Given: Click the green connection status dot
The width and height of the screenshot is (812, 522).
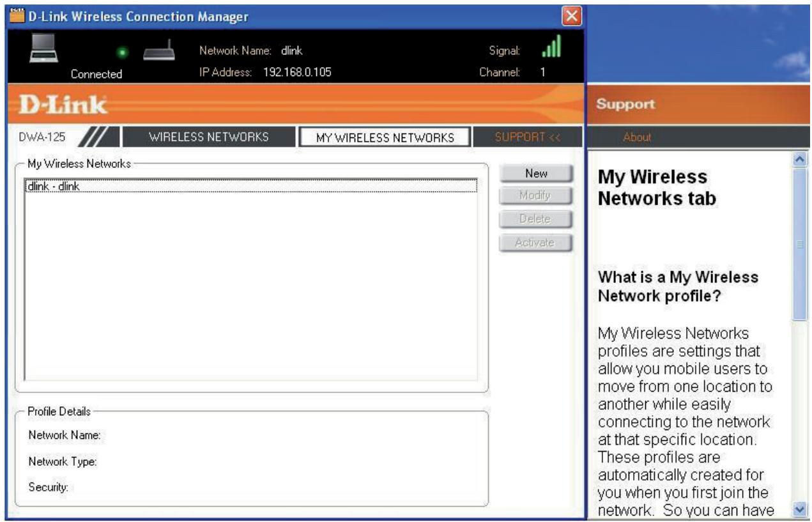Looking at the screenshot, I should (x=124, y=53).
